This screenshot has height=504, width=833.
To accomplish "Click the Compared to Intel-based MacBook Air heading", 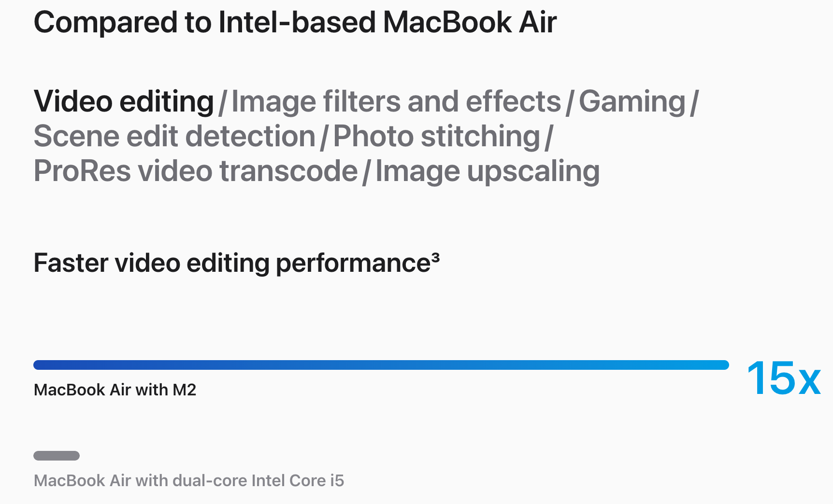I will point(295,23).
